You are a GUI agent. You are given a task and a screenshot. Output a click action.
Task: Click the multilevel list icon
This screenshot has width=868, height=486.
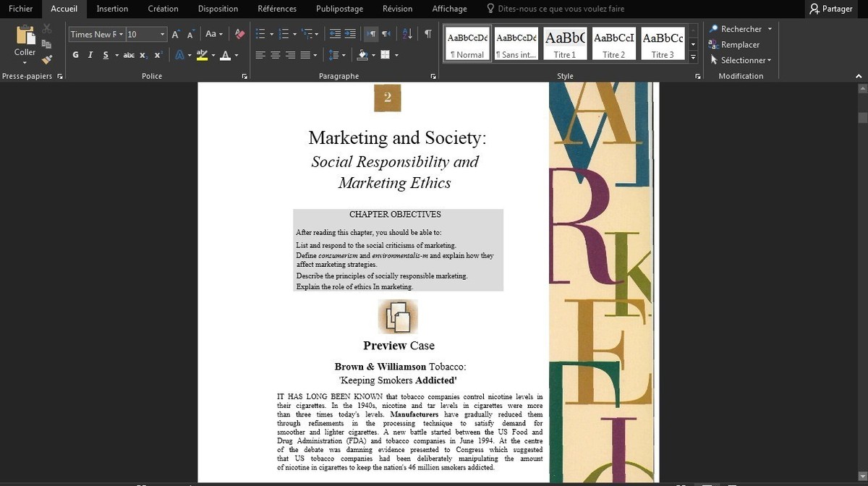[307, 34]
